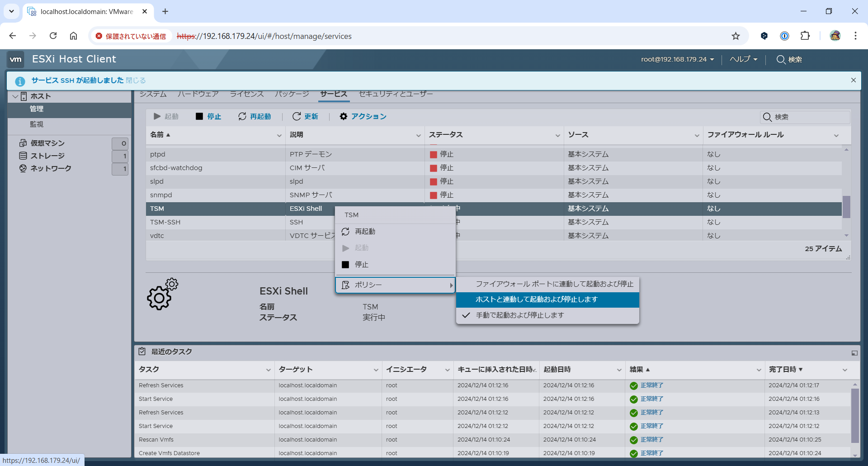Open the ステータス column dropdown arrow
The image size is (868, 466).
(557, 135)
